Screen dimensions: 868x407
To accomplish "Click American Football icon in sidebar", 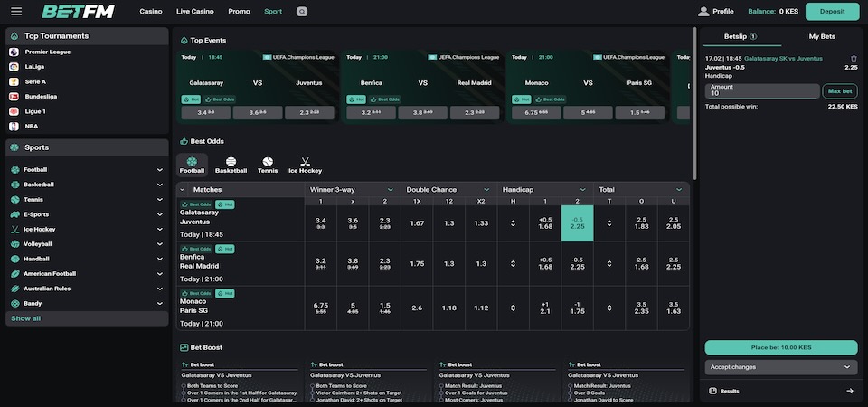I will coord(15,274).
